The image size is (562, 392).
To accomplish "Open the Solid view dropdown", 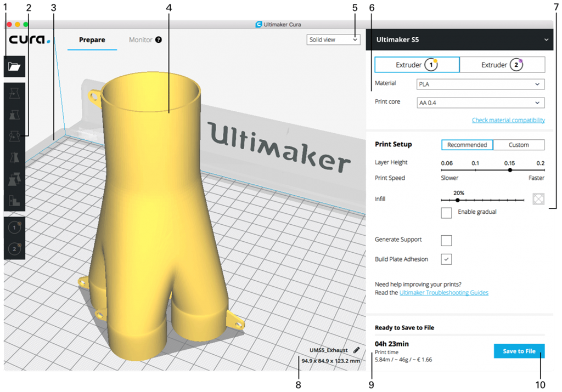I will point(333,39).
